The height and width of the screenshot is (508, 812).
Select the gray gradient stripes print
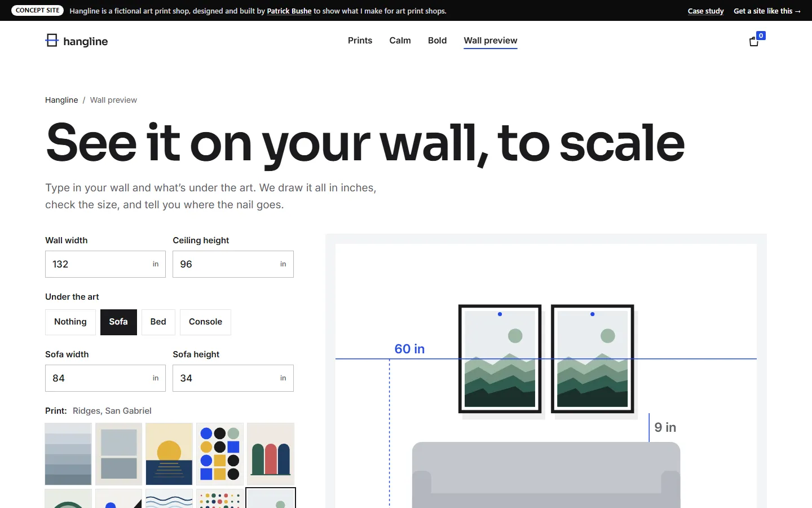coord(68,454)
